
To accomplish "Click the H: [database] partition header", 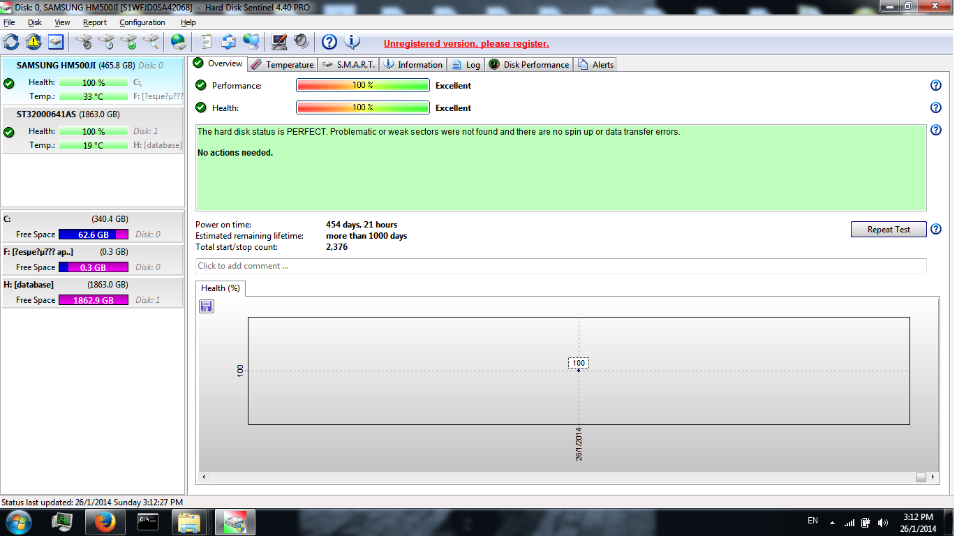I will (93, 285).
